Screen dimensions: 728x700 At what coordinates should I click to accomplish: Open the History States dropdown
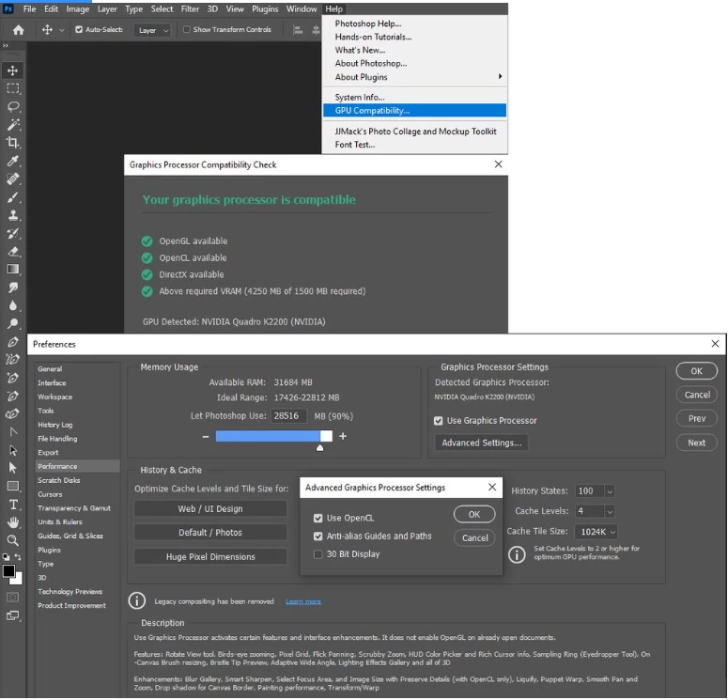[610, 491]
